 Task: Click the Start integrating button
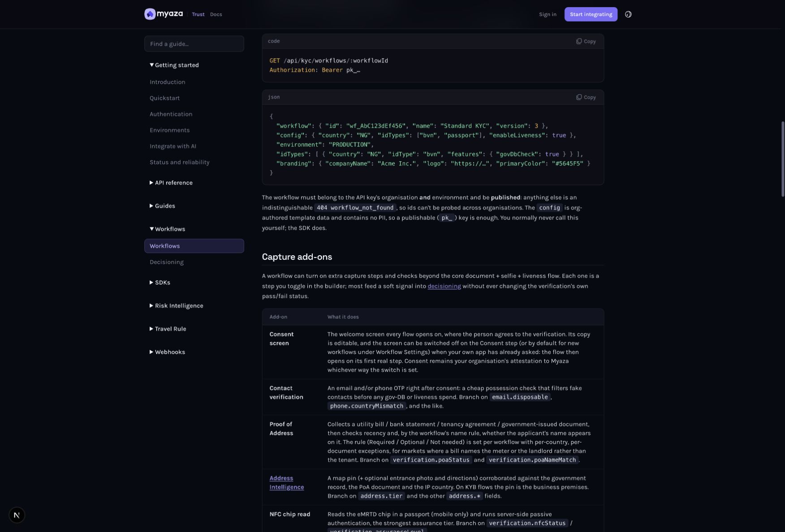pyautogui.click(x=591, y=14)
